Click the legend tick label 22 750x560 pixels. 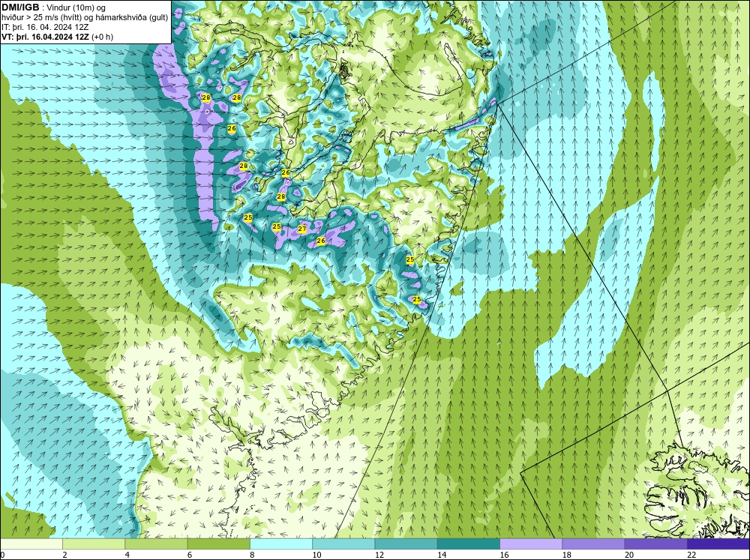[x=691, y=555]
